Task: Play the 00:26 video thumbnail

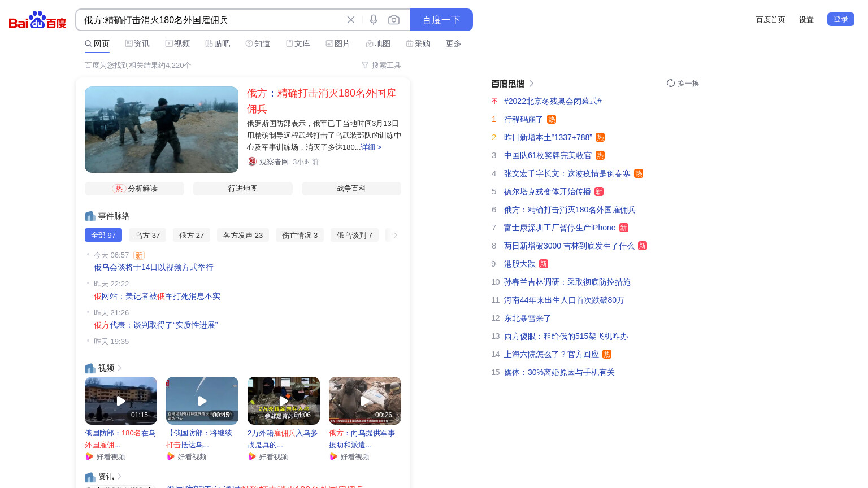Action: (365, 400)
